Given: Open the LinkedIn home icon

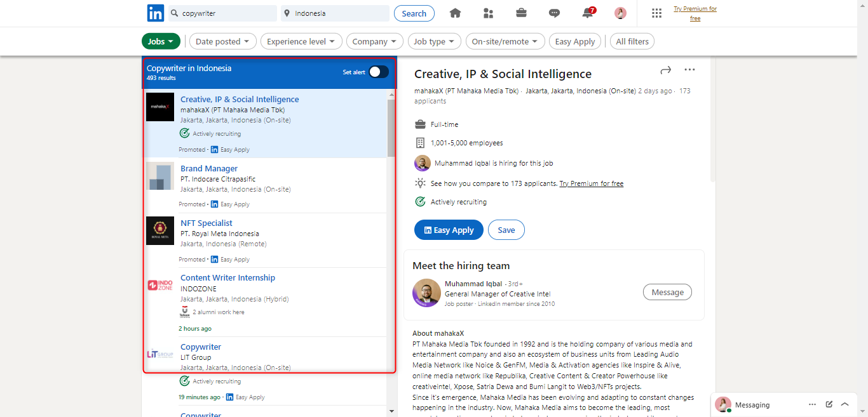Looking at the screenshot, I should (x=455, y=13).
